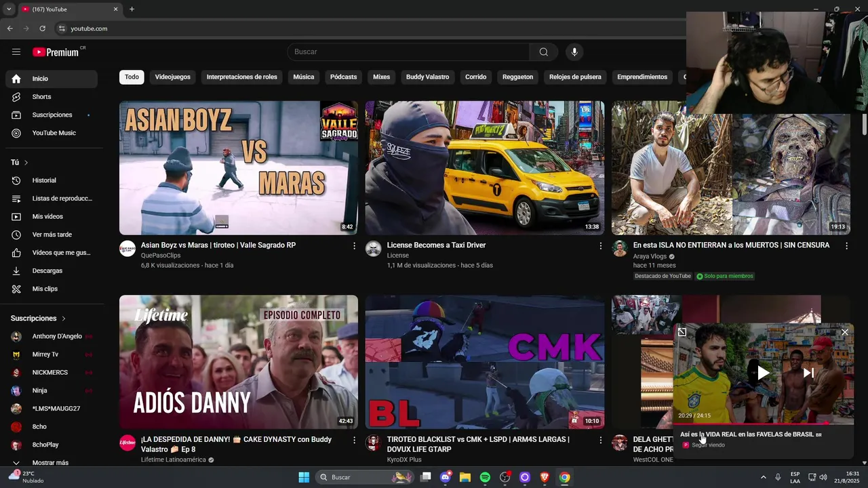Open Ver más tarde list
This screenshot has width=868, height=488.
[x=52, y=235]
